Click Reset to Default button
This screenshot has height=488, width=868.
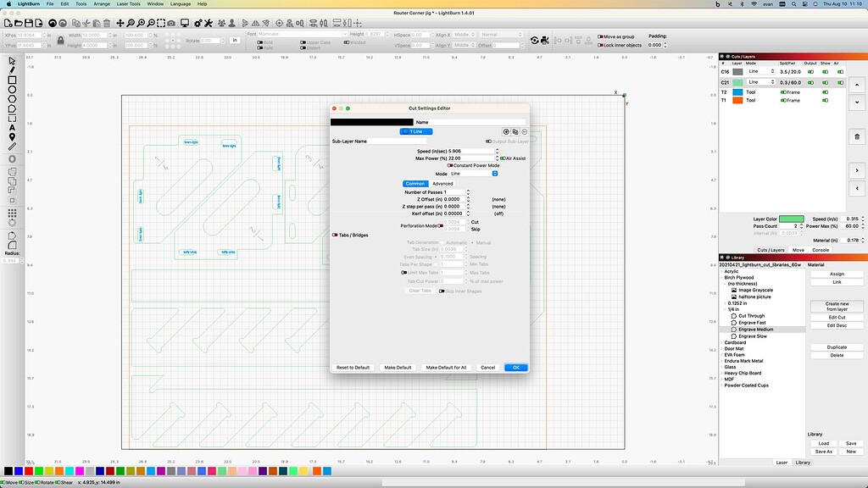[353, 368]
